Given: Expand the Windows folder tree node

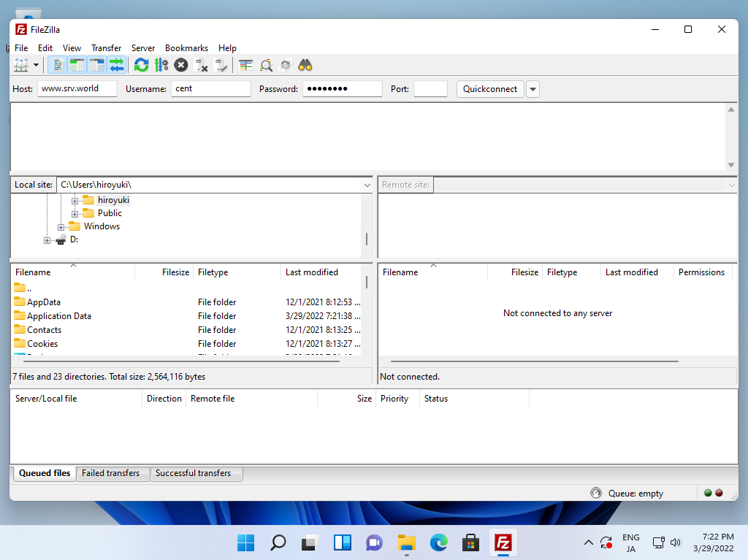Looking at the screenshot, I should pos(61,226).
